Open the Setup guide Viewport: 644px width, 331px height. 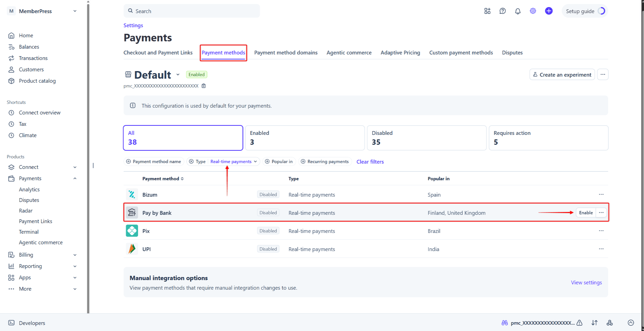click(x=585, y=11)
